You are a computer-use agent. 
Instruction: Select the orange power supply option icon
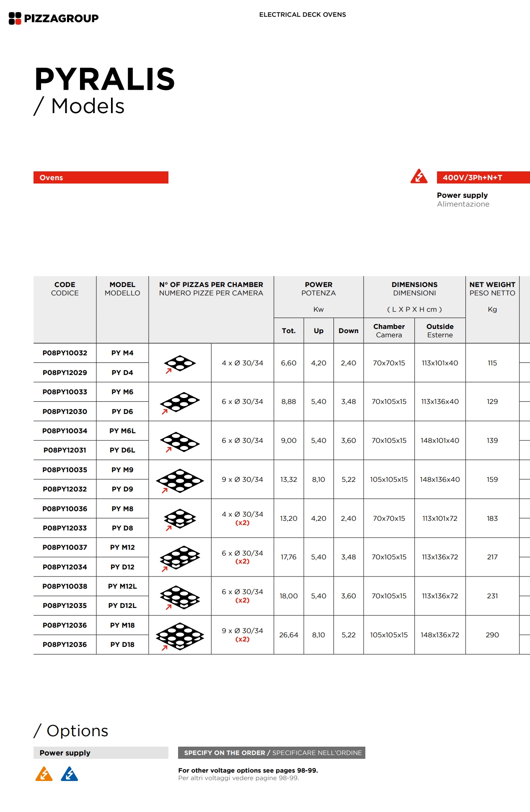(x=44, y=774)
